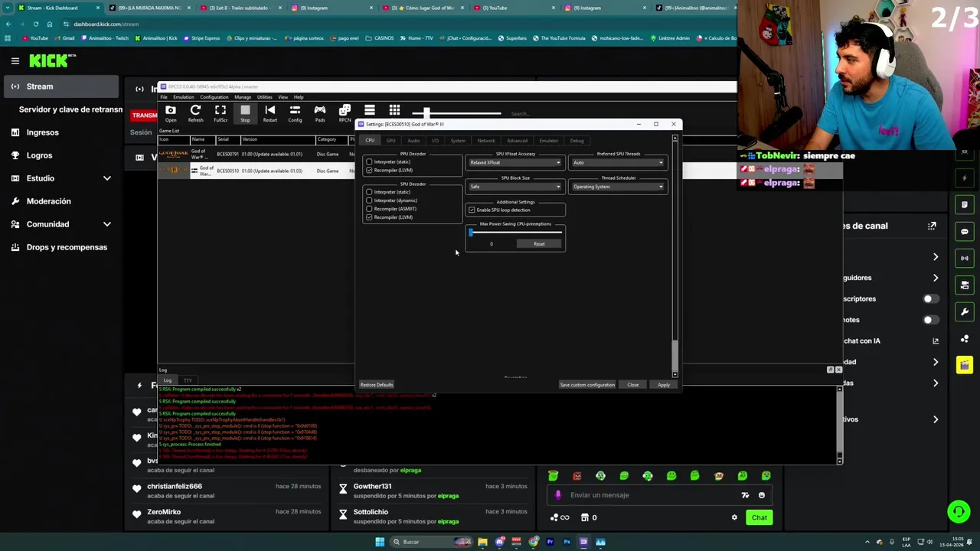Expand the 'guidores' row chevron
980x551 pixels.
(x=936, y=278)
